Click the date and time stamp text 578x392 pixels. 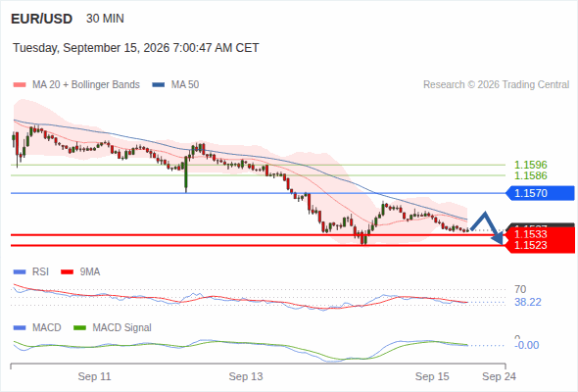click(135, 48)
